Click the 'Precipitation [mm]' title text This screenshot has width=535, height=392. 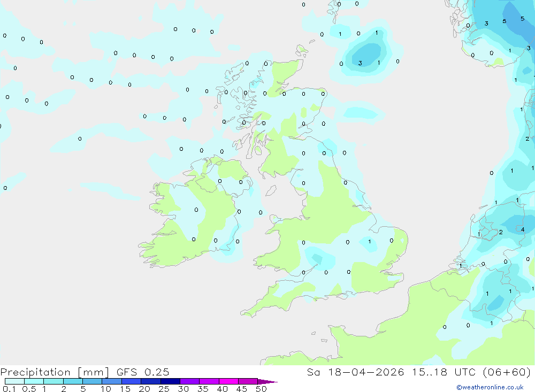[55, 372]
